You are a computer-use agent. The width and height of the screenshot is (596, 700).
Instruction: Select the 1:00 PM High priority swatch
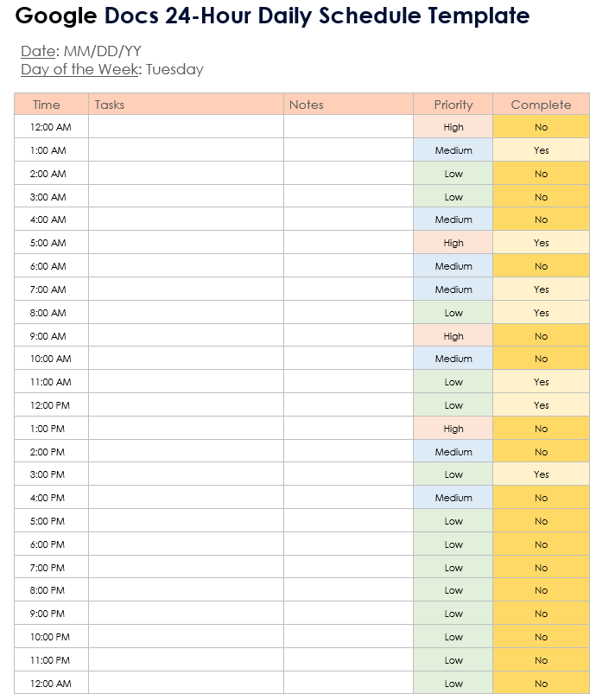(453, 429)
